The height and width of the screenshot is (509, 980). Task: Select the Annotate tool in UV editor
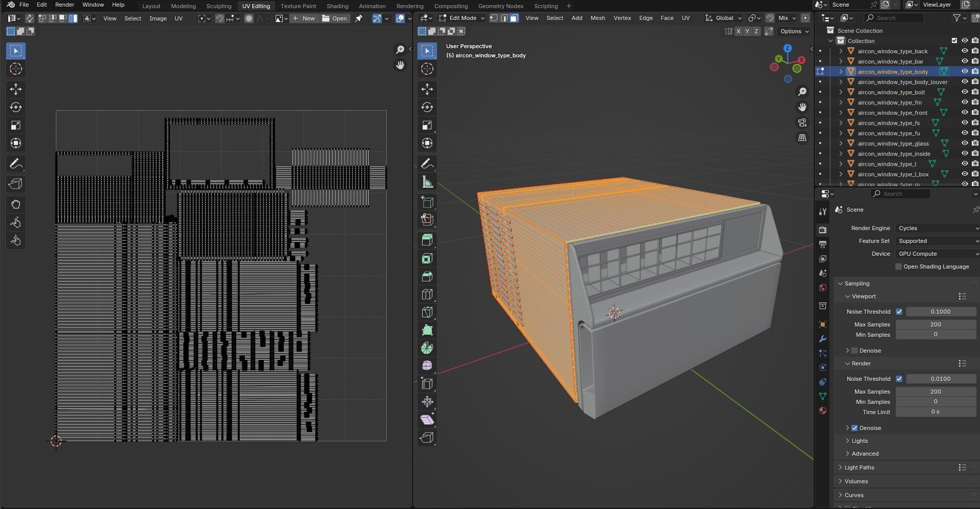[16, 164]
